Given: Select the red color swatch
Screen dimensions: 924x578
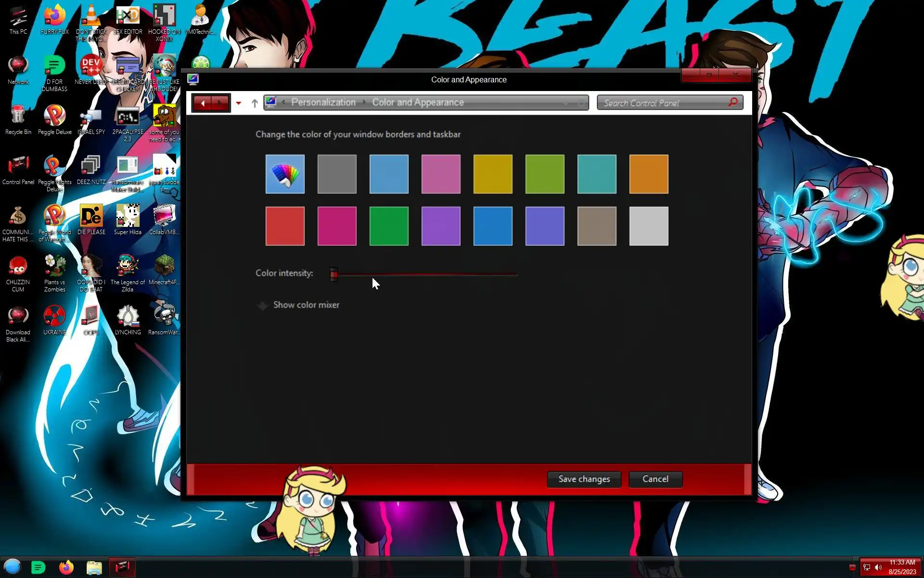Looking at the screenshot, I should [x=285, y=226].
